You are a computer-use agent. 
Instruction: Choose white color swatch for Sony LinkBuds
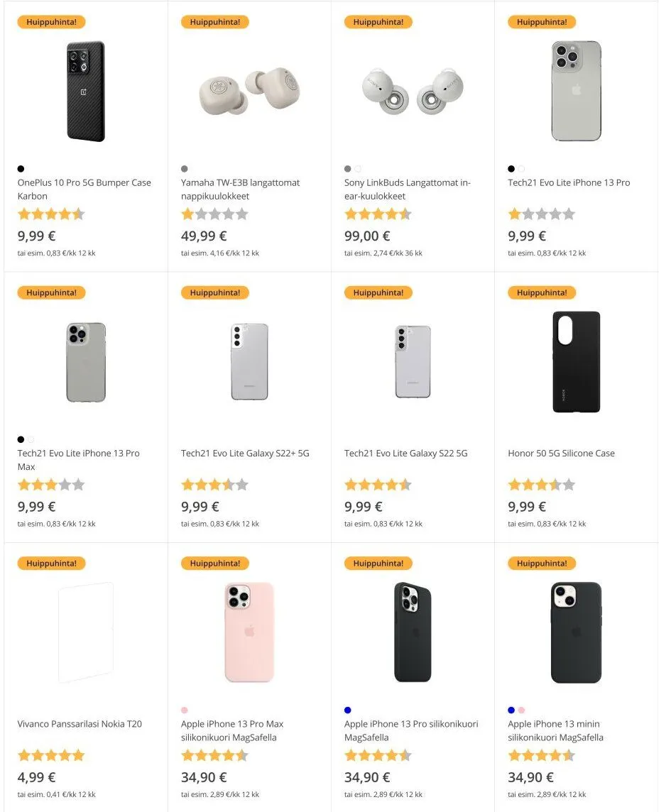[x=358, y=169]
